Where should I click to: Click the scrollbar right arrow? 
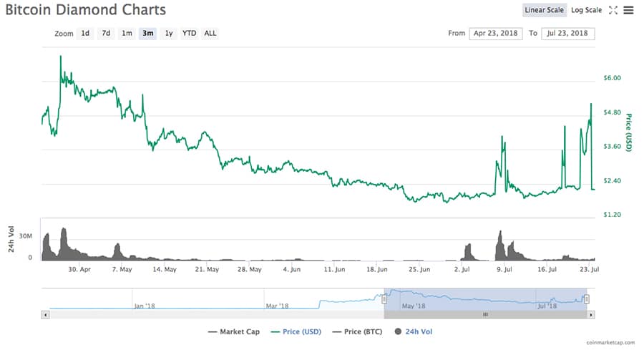point(590,314)
